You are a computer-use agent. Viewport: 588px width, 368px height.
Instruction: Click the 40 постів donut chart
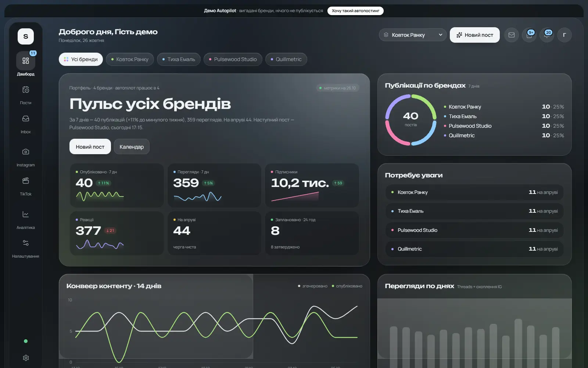click(411, 120)
